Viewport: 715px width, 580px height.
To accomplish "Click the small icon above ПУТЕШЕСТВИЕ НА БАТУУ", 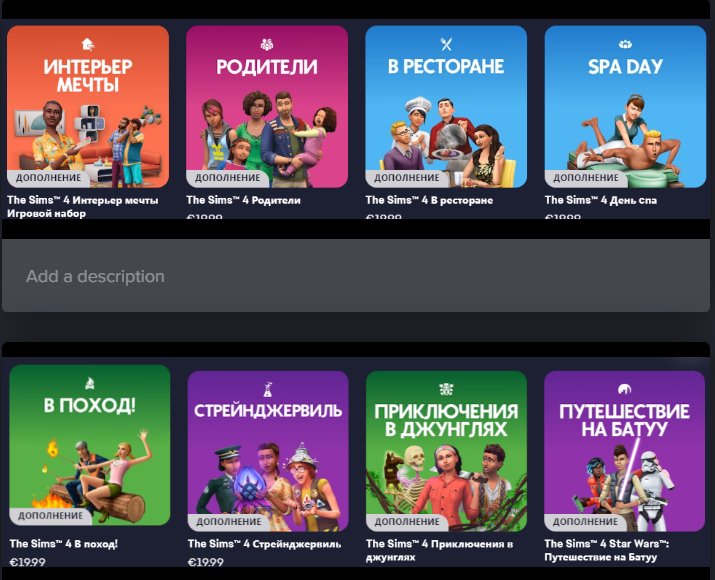I will (x=625, y=388).
